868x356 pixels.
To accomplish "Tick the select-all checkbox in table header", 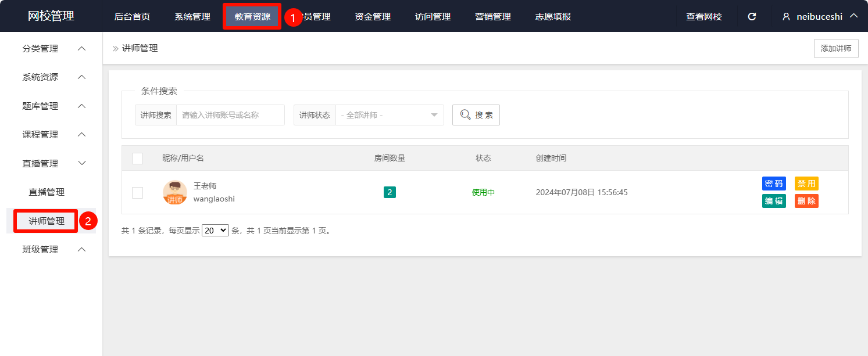I will (137, 158).
